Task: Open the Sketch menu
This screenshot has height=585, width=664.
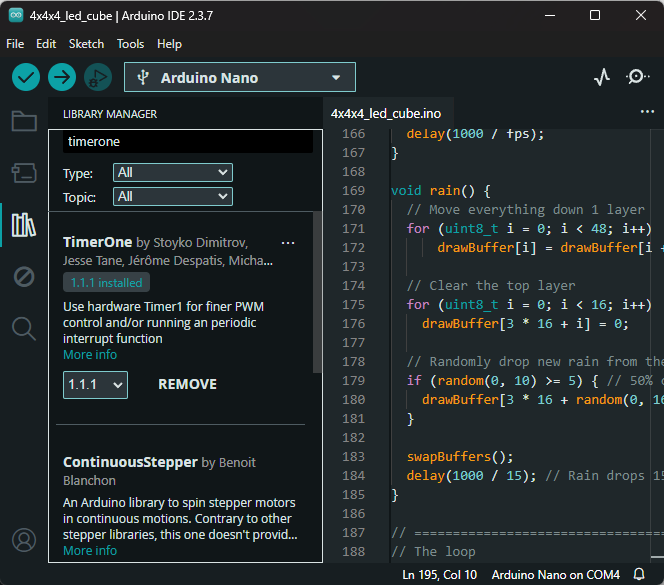Action: tap(86, 44)
